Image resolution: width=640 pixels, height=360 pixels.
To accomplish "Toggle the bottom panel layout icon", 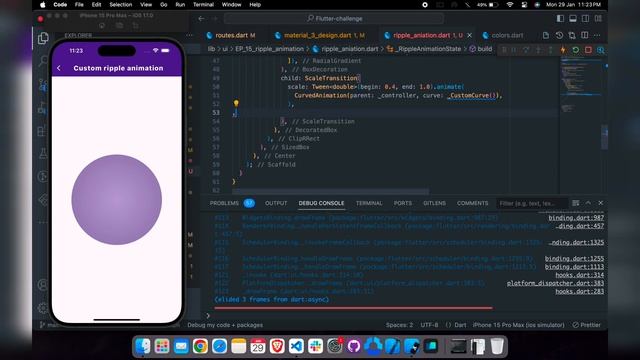I will coord(573,18).
